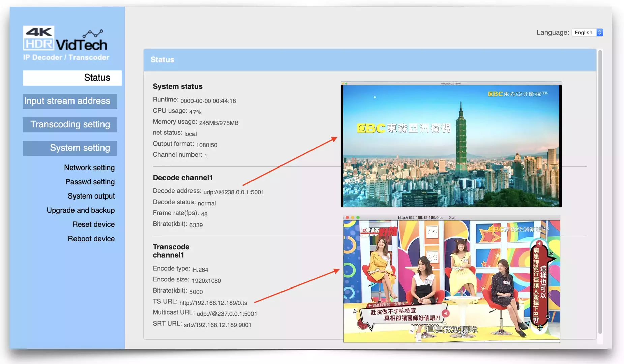Screen dimensions: 624x364
Task: Click Frame rate value 48
Action: tap(204, 214)
